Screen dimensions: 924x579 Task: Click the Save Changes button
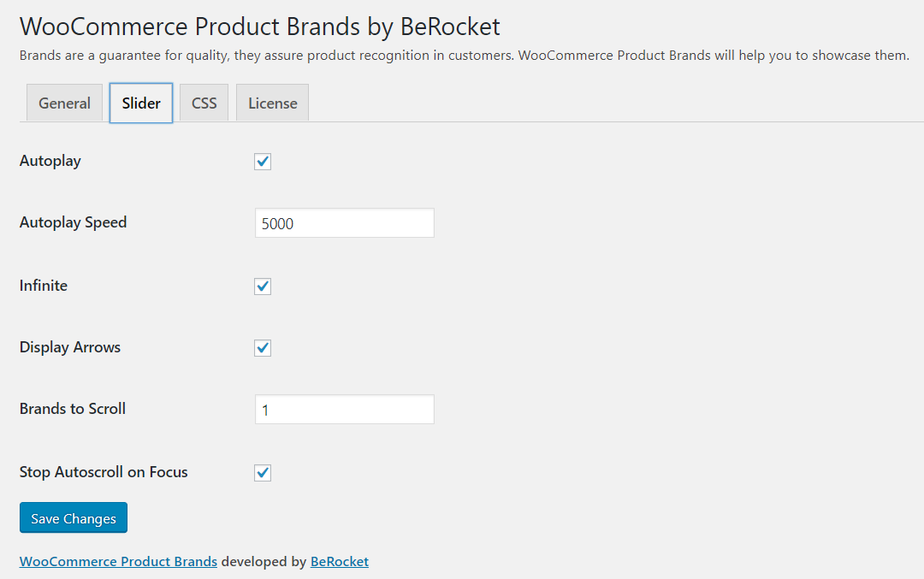point(73,517)
